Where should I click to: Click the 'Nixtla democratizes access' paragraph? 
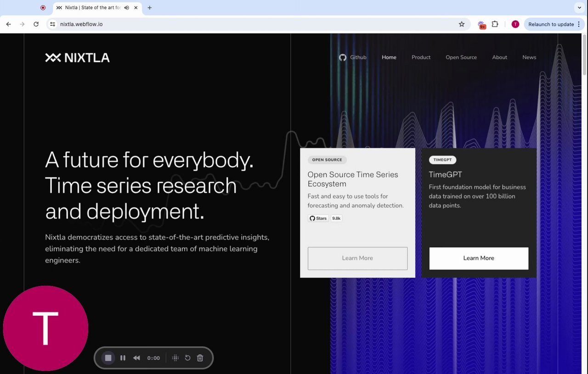157,249
